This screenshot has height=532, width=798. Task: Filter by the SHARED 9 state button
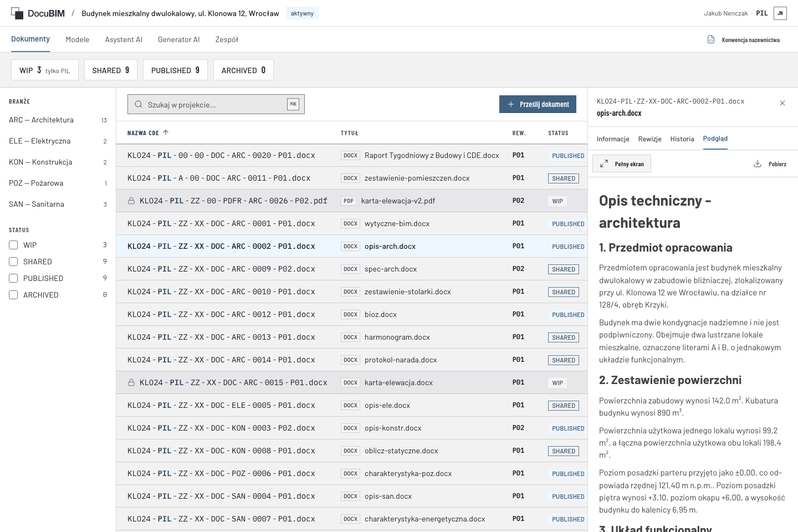pyautogui.click(x=111, y=70)
